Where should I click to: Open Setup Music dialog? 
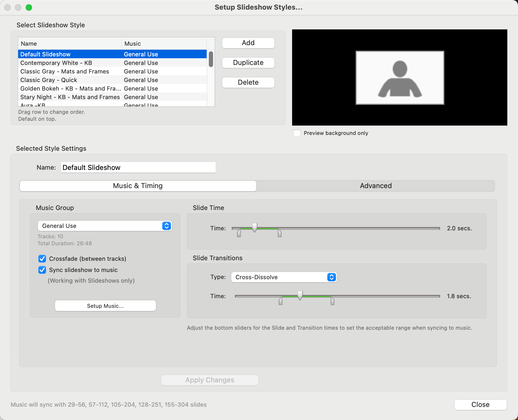tap(105, 306)
